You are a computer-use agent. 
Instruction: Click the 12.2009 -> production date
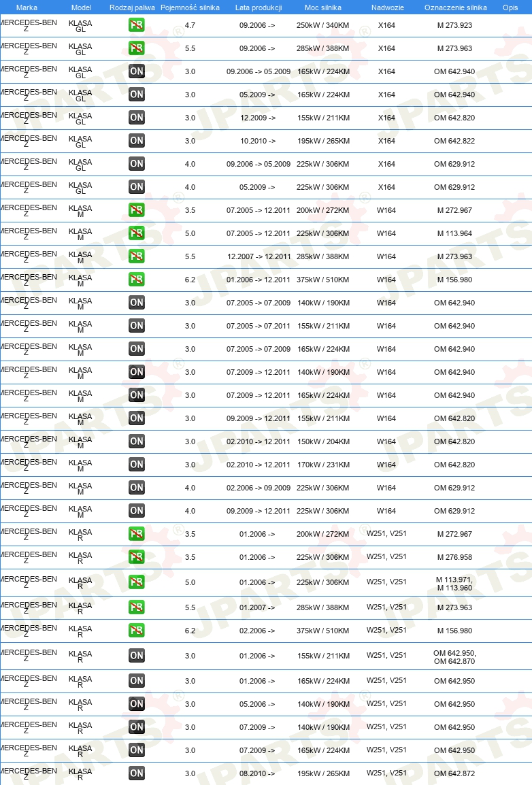tap(258, 118)
